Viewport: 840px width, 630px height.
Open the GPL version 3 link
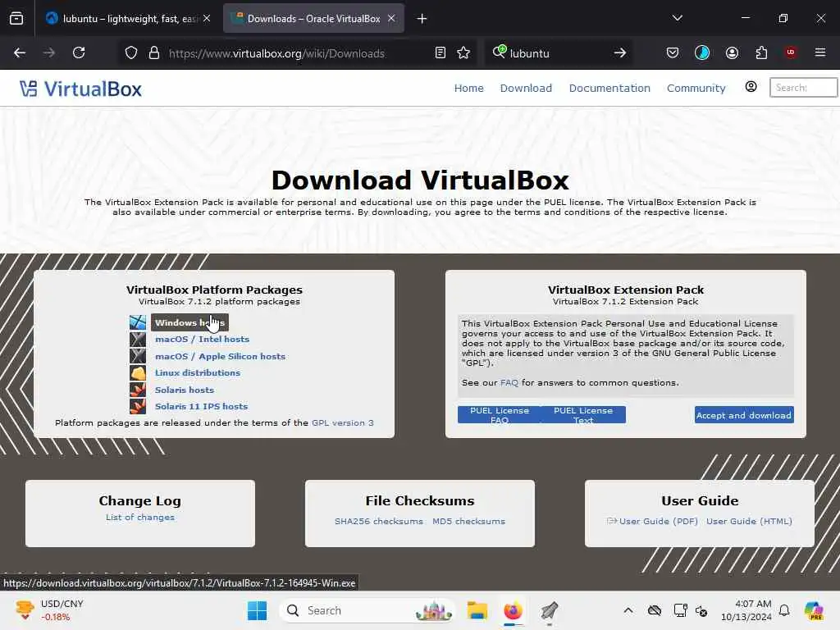click(x=343, y=422)
